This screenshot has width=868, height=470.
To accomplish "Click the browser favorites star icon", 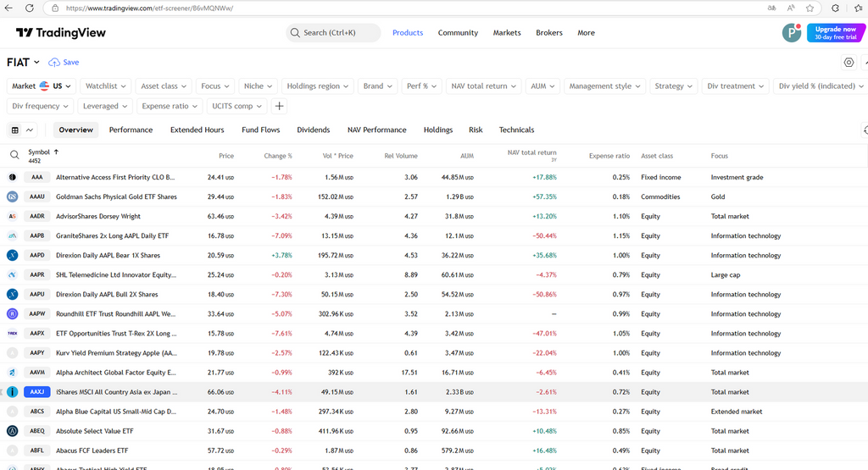I will click(810, 8).
